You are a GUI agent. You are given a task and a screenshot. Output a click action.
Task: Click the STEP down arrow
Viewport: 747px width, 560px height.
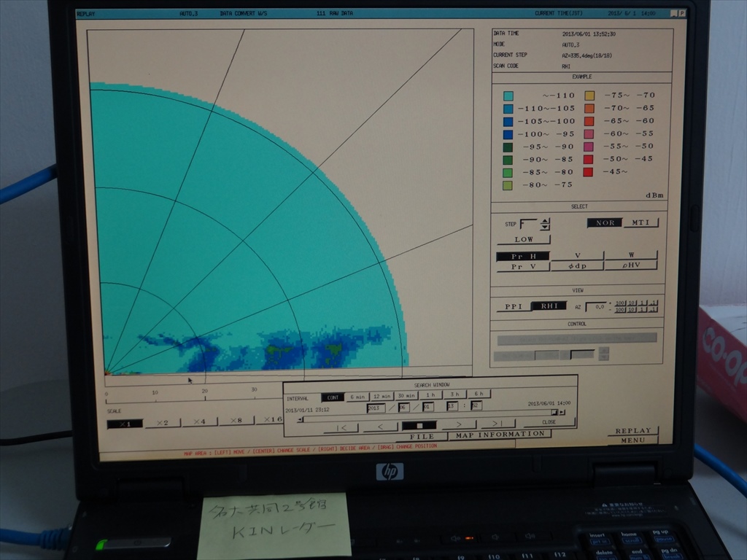(545, 227)
